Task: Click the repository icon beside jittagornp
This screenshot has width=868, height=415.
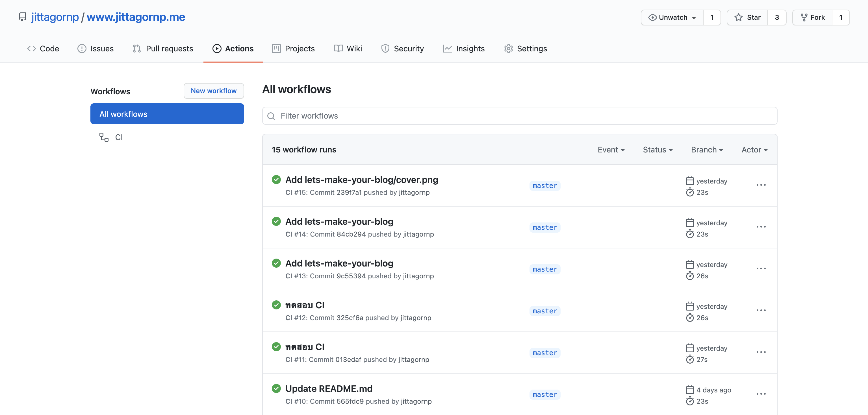Action: (x=23, y=17)
